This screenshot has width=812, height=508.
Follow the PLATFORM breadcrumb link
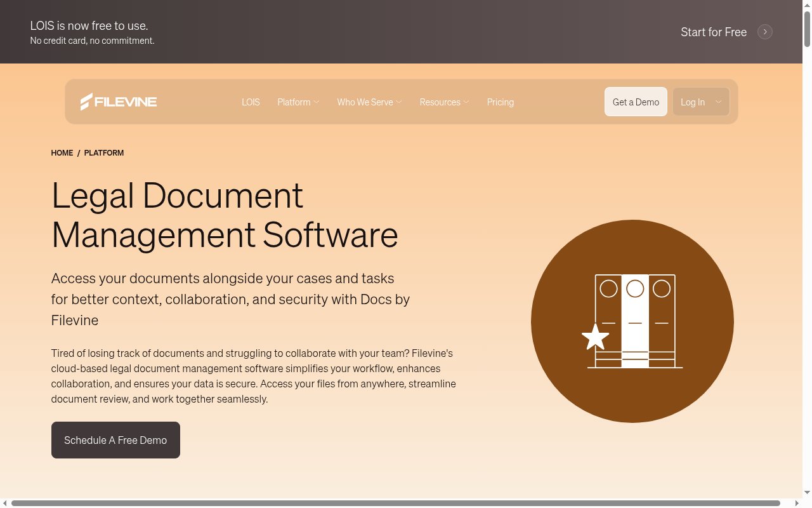[x=104, y=153]
